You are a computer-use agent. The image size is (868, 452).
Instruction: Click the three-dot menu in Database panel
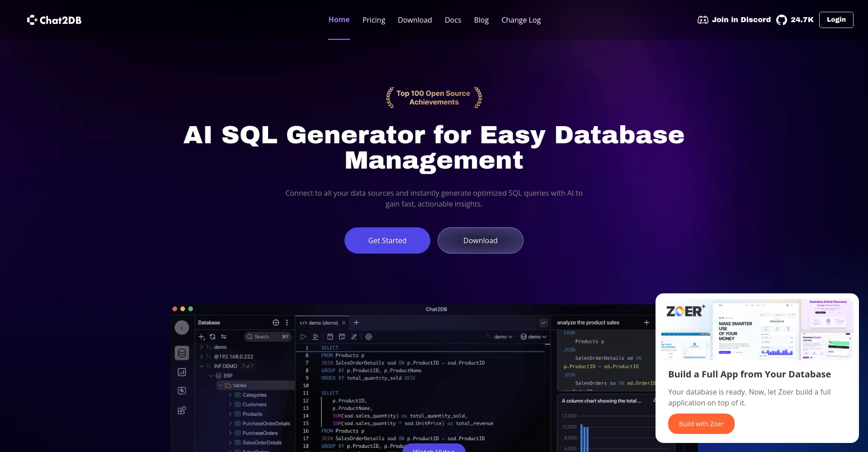[x=287, y=323]
